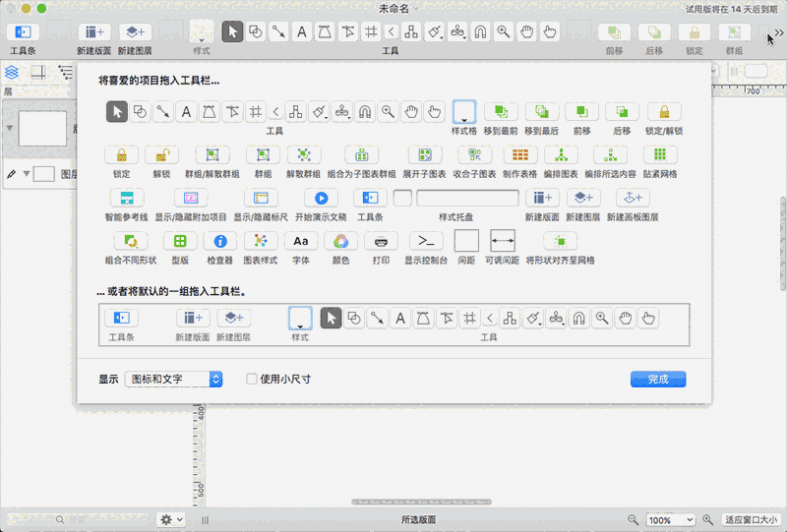Viewport: 787px width, 532px height.
Task: Switch to the blue layers sidebar tab
Action: [x=12, y=72]
